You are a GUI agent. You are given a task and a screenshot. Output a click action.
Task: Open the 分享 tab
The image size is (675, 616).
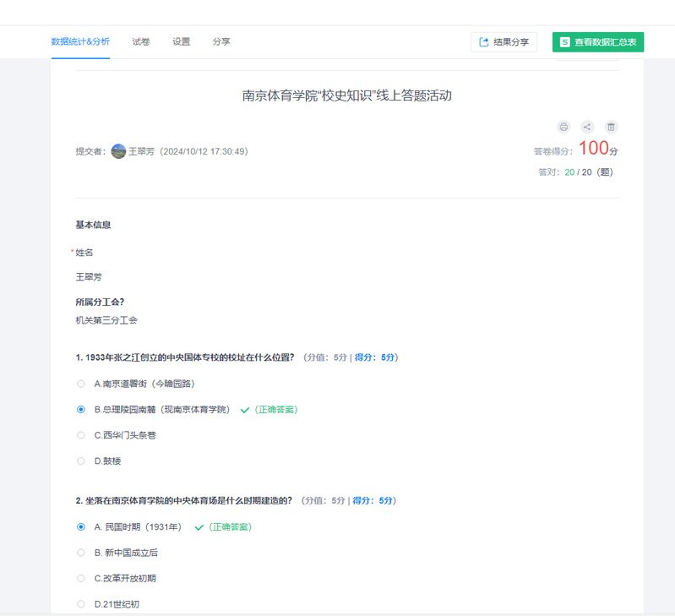[x=221, y=41]
